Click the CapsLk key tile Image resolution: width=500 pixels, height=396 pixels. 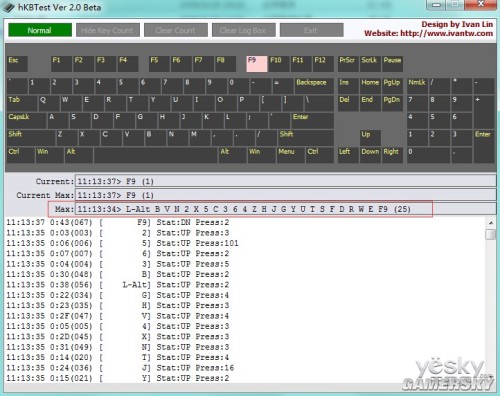[26, 120]
